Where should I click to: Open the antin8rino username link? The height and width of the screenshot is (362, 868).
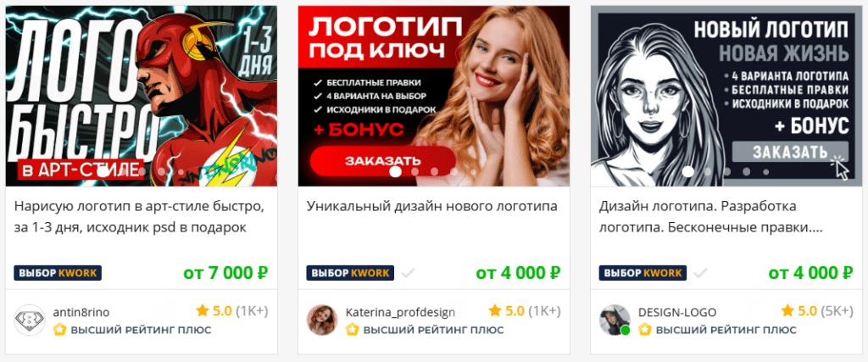tap(81, 312)
